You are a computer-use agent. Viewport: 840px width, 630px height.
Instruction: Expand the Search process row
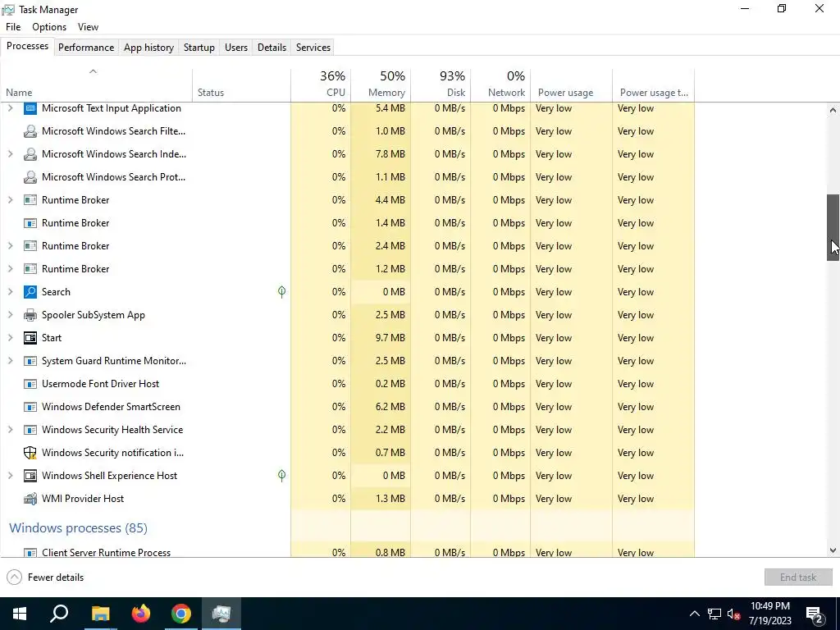[10, 292]
